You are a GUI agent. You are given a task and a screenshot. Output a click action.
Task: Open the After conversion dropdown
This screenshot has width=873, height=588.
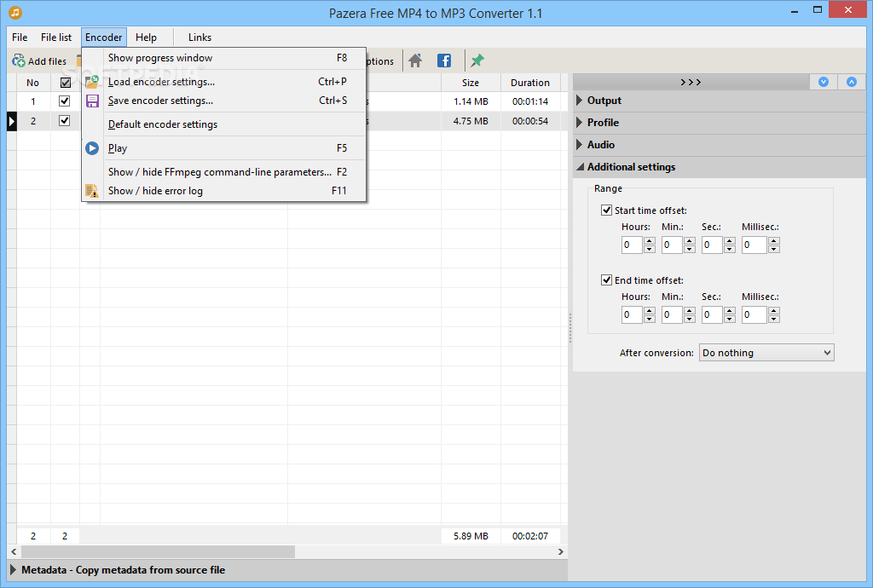point(766,353)
